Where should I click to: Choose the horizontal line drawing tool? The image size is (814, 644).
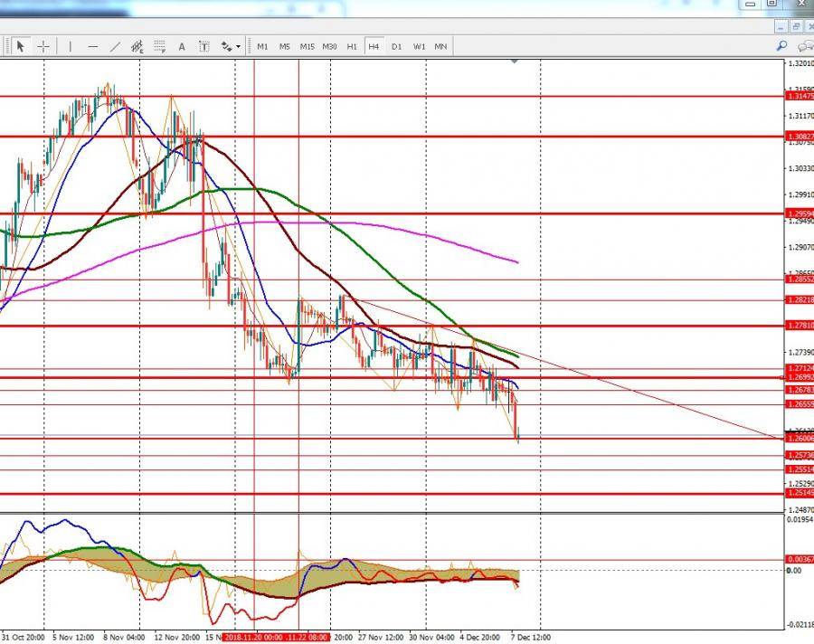[x=92, y=46]
